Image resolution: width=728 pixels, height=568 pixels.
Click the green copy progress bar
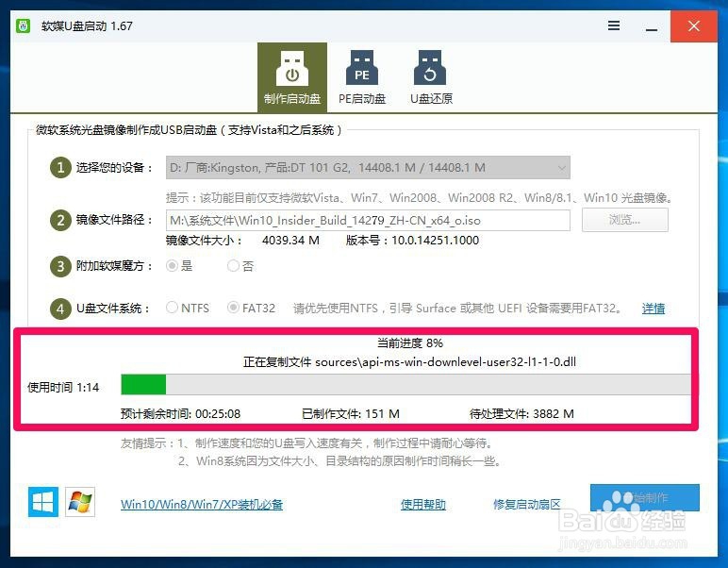coord(405,385)
